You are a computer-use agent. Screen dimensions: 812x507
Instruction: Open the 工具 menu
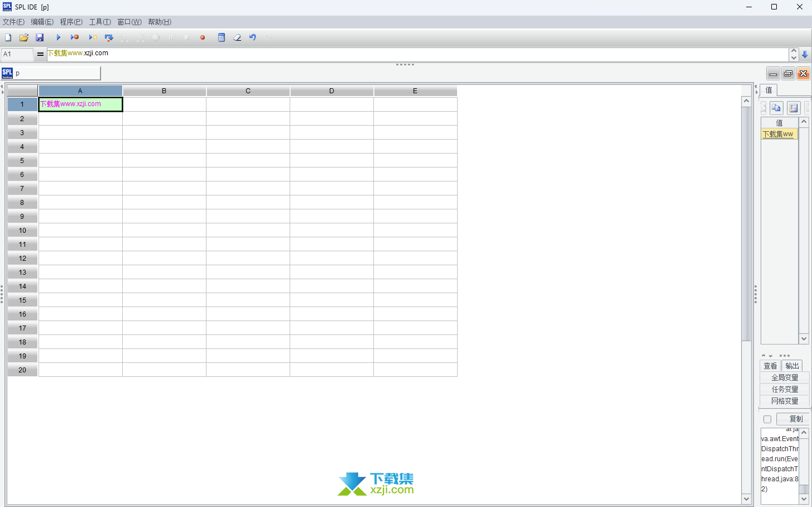pyautogui.click(x=100, y=22)
